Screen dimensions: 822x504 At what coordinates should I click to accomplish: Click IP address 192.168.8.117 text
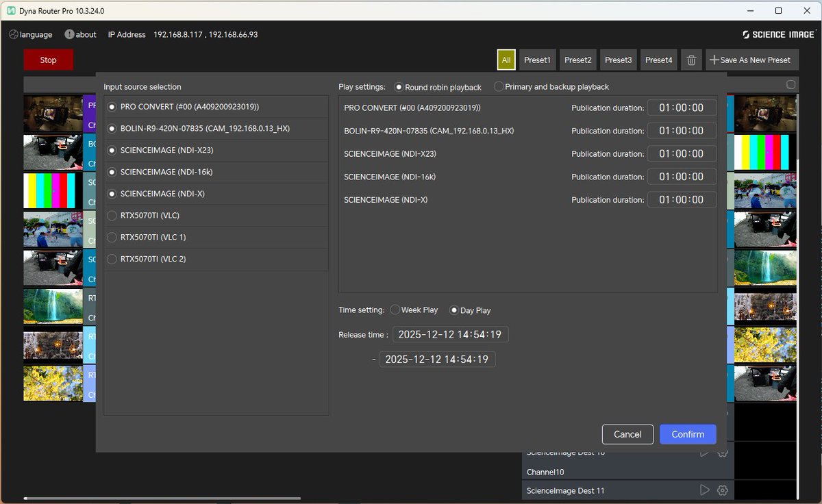(x=177, y=34)
